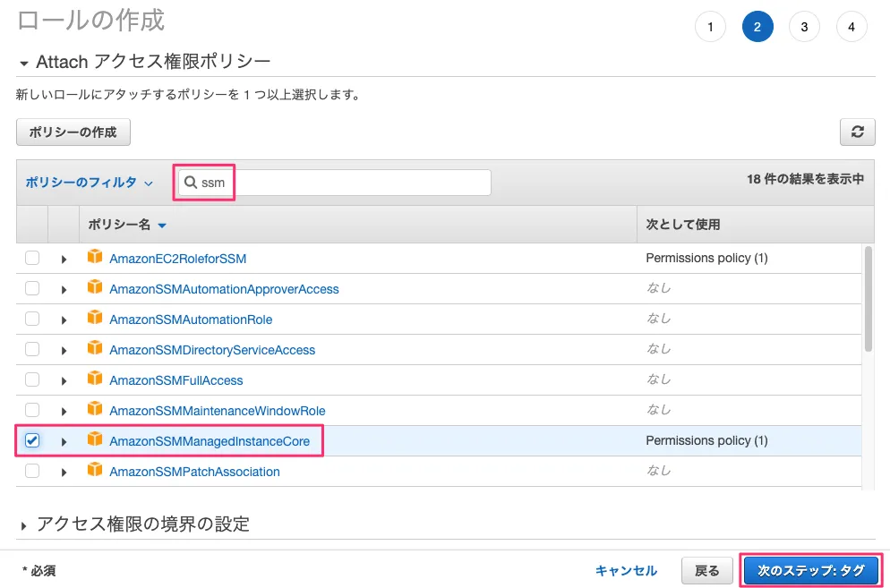Expand AmazonSSMAutomationApproverAccess row details
Screen dimensions: 890x588
pos(64,289)
